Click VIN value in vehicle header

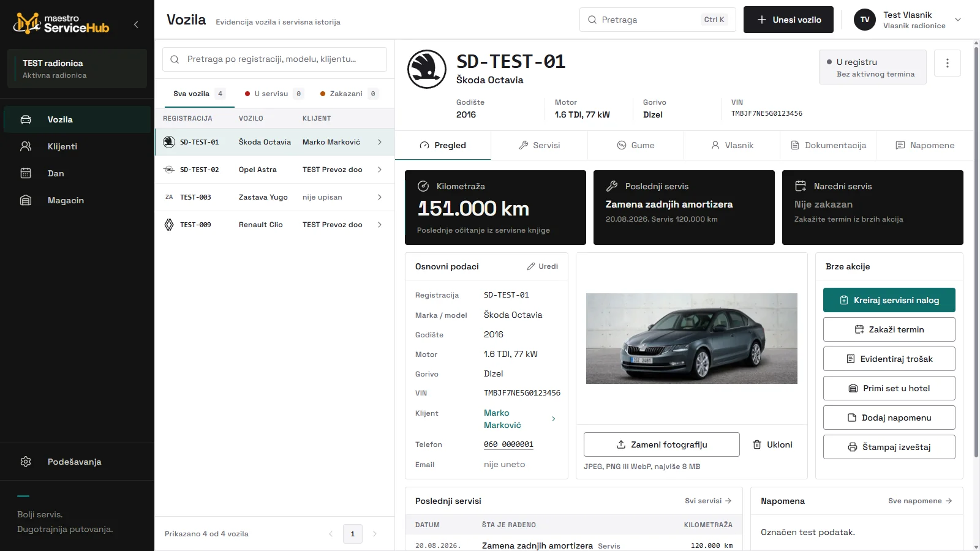click(767, 114)
